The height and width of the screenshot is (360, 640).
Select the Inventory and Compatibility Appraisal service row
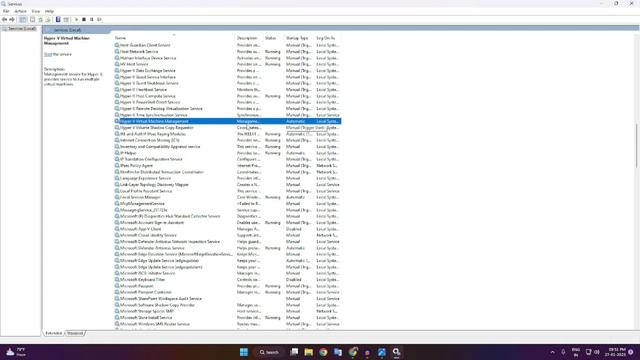click(227, 147)
